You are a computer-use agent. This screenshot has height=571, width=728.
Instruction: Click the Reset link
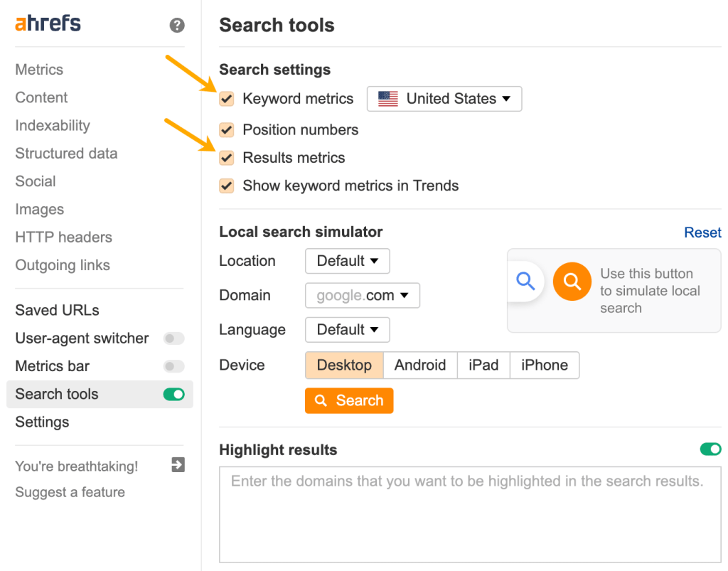[x=702, y=233]
